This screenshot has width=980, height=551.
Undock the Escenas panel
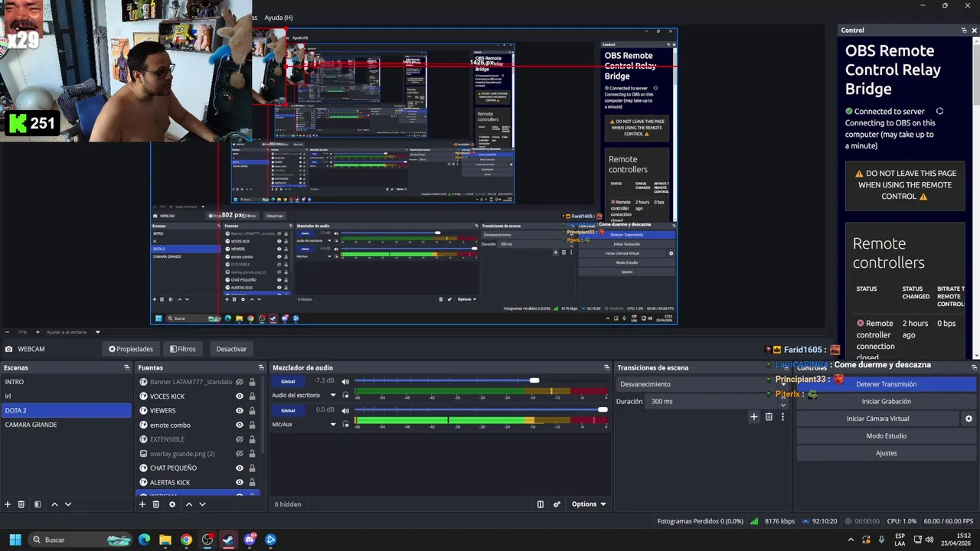(x=127, y=368)
